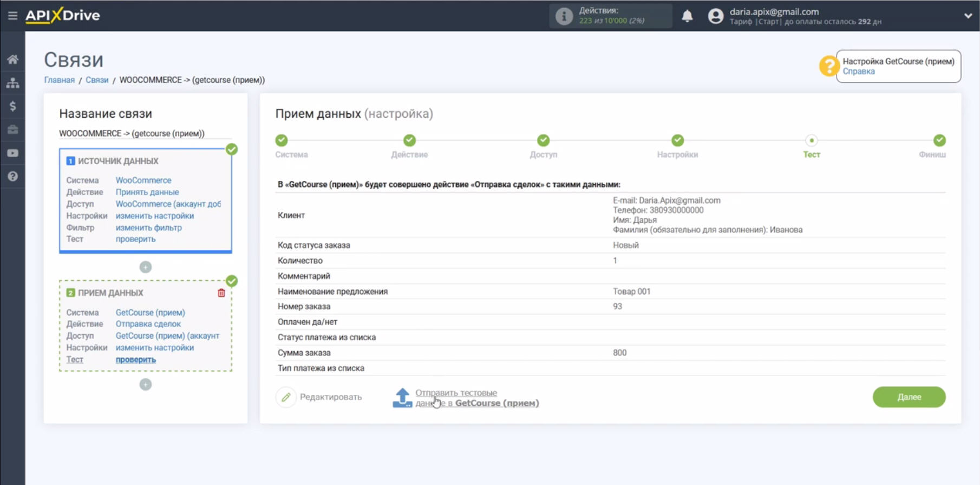Go to Тест step
This screenshot has width=980, height=485.
tap(812, 140)
